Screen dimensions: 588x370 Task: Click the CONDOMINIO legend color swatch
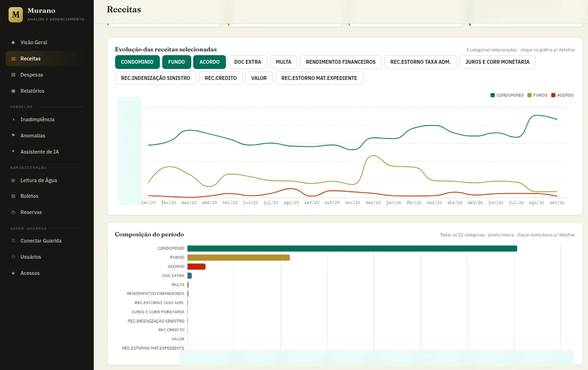click(x=492, y=95)
